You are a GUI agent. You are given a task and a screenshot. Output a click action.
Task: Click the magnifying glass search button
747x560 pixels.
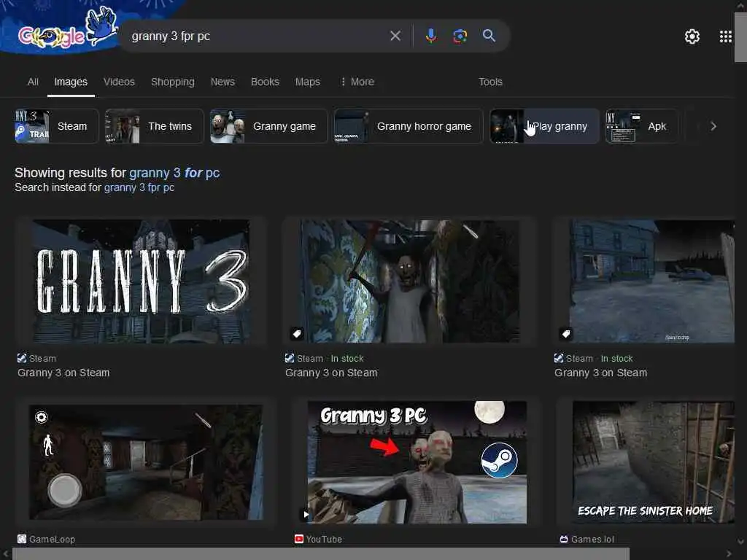coord(489,35)
